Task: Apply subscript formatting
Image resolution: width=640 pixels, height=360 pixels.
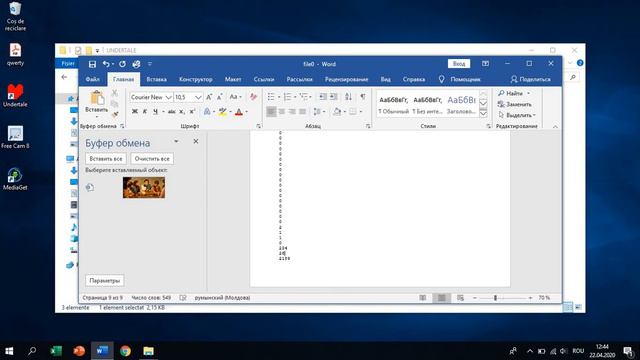Action: pyautogui.click(x=182, y=111)
